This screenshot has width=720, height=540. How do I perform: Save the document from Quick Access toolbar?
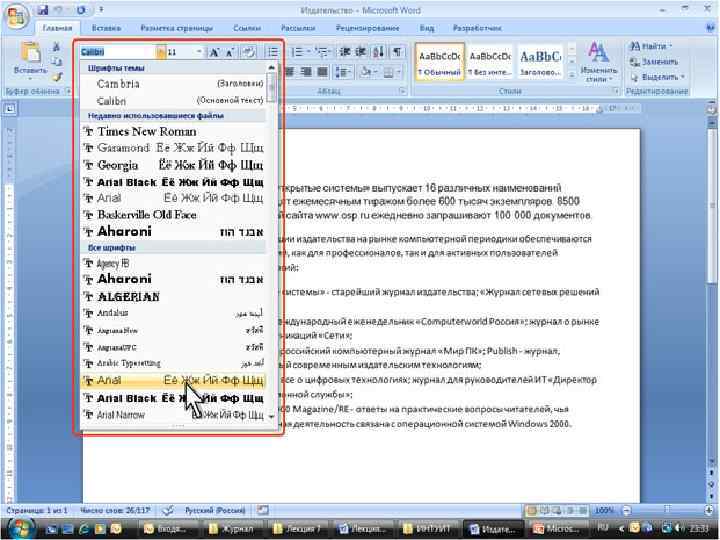(x=42, y=9)
